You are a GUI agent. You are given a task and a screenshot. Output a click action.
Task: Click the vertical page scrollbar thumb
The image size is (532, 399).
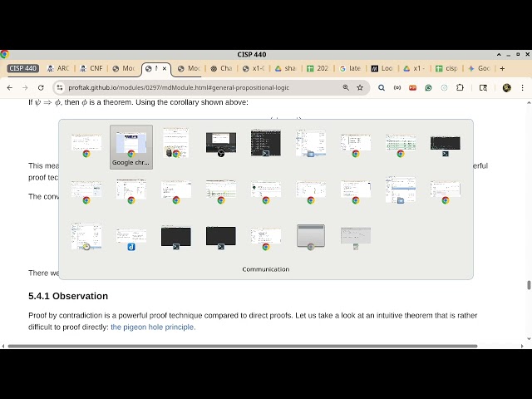528,285
